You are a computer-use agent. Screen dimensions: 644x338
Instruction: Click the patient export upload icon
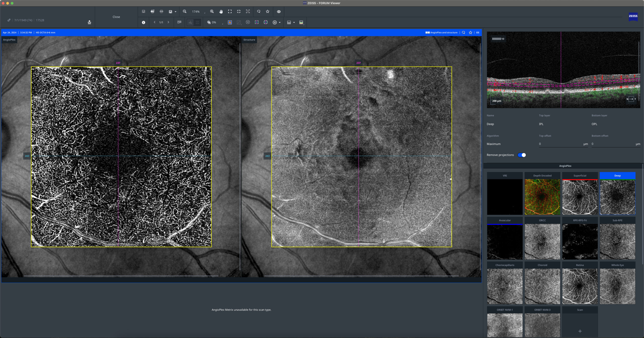(89, 22)
